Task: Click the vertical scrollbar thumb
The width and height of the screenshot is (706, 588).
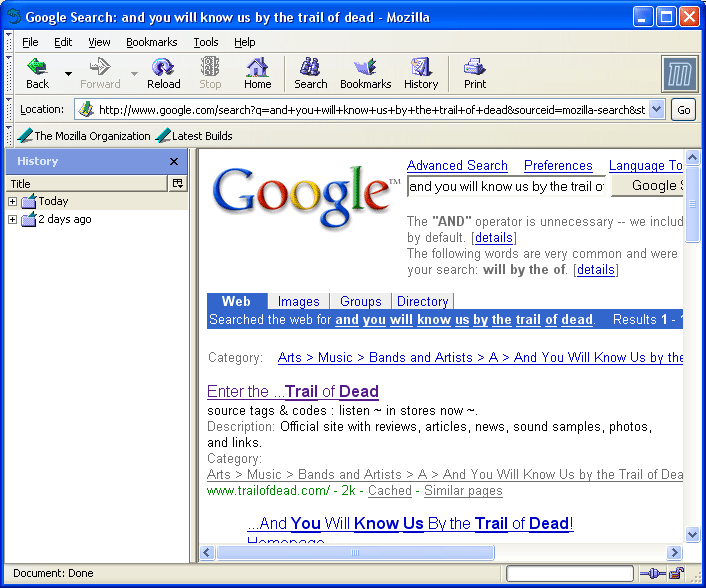Action: [x=692, y=204]
